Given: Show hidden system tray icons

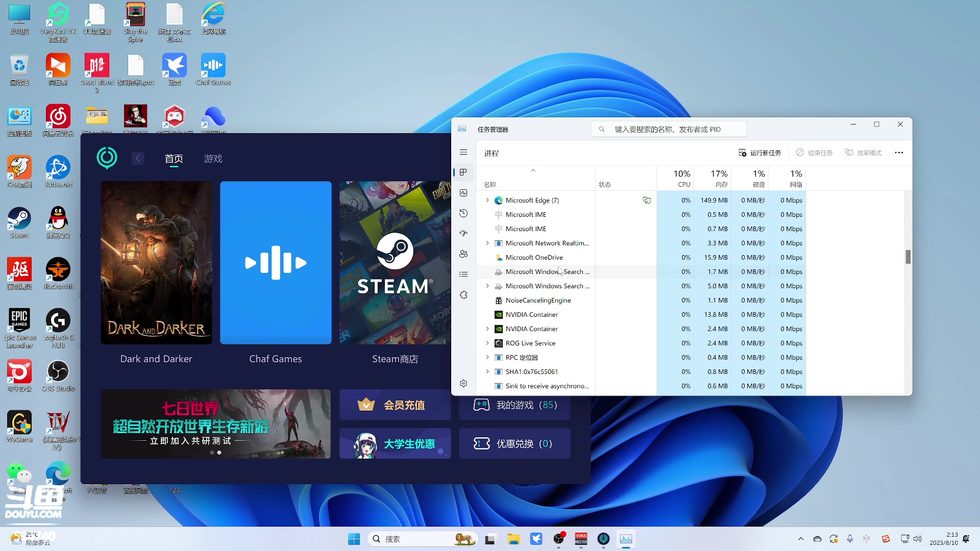Looking at the screenshot, I should [x=801, y=539].
